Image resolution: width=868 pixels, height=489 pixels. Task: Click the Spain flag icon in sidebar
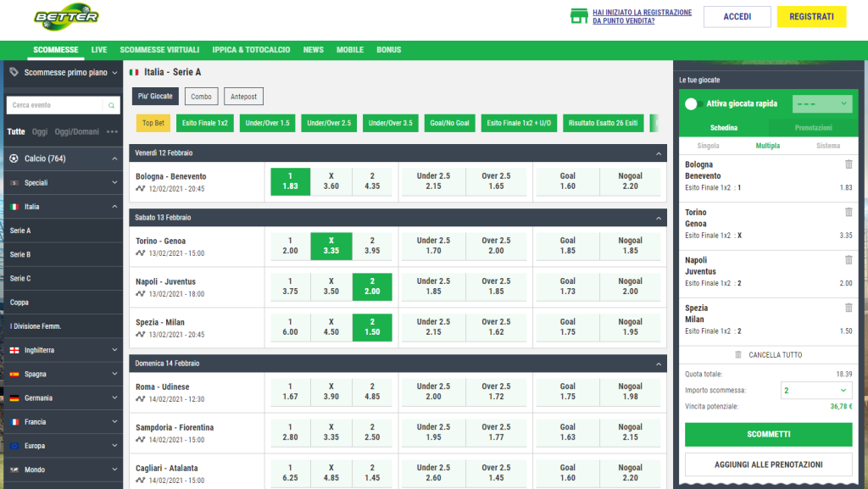(14, 374)
